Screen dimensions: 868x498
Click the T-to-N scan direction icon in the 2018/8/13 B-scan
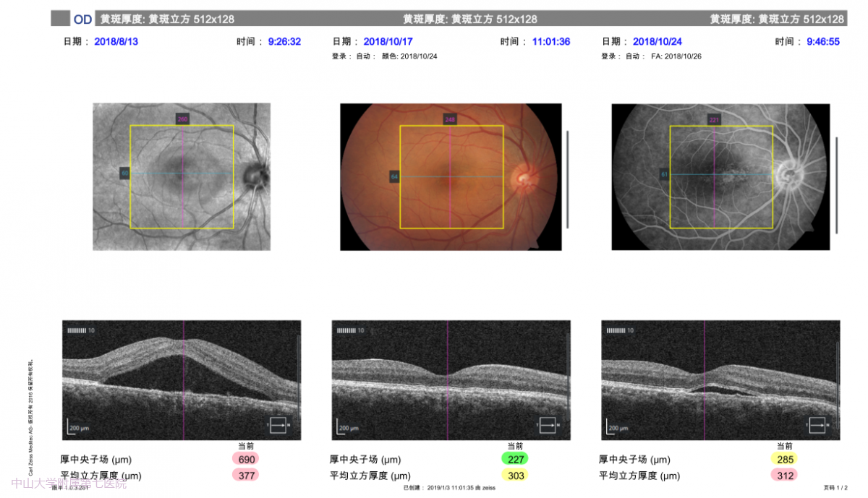point(279,426)
